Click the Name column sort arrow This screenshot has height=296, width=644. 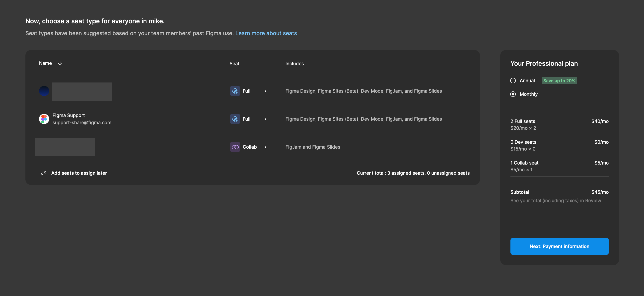60,63
